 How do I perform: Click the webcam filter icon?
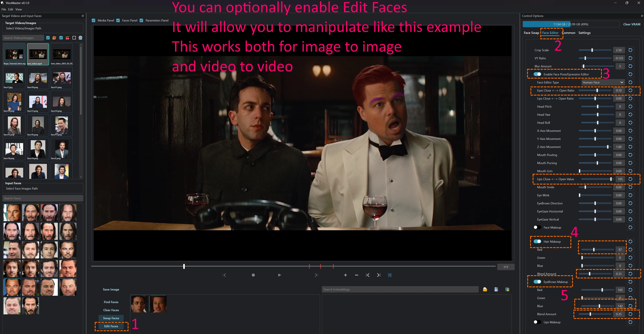coord(80,38)
